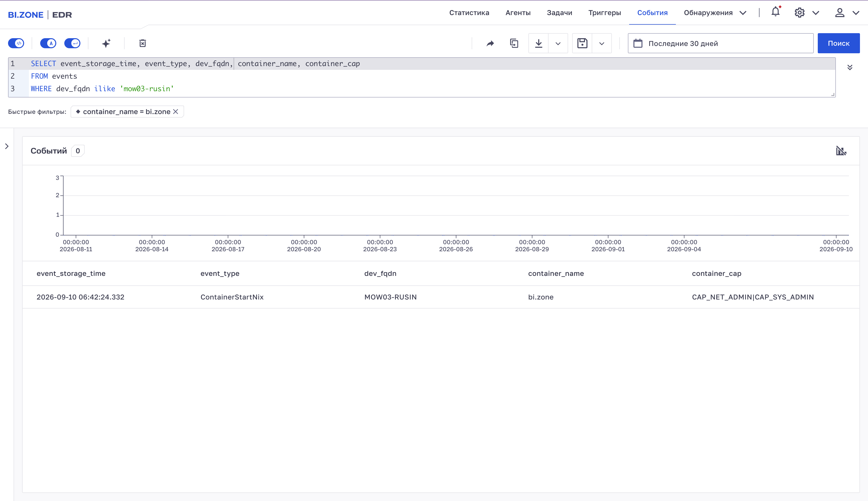This screenshot has width=868, height=501.
Task: Click the save query floppy icon
Action: pos(582,43)
